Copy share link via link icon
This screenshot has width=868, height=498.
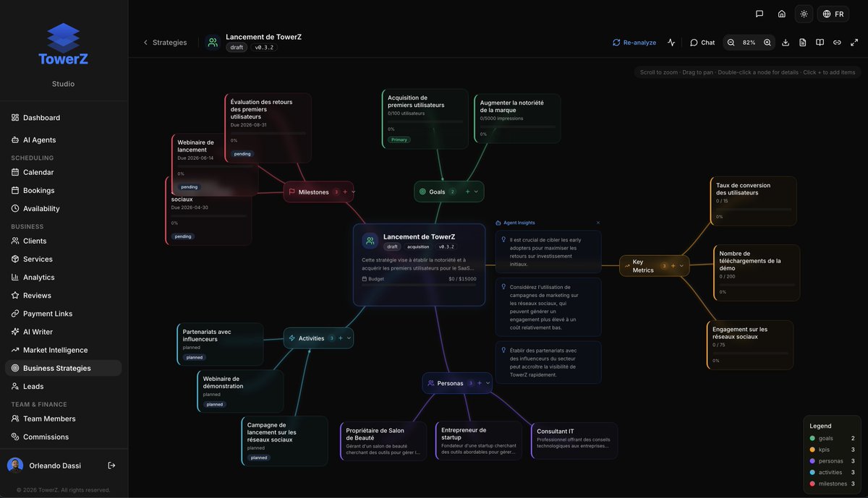tap(837, 43)
